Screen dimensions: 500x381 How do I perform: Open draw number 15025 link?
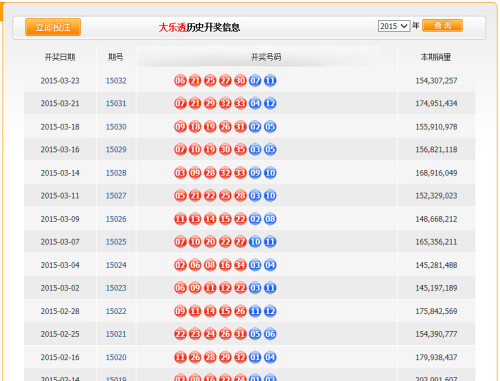coord(116,242)
